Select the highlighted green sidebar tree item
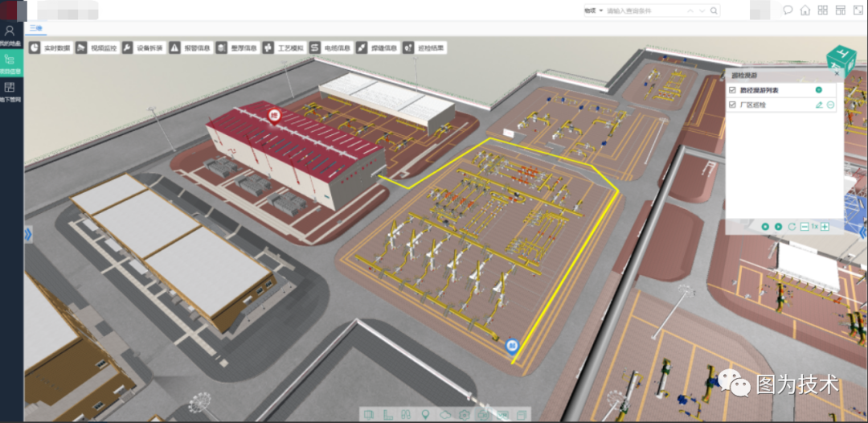 coord(10,63)
